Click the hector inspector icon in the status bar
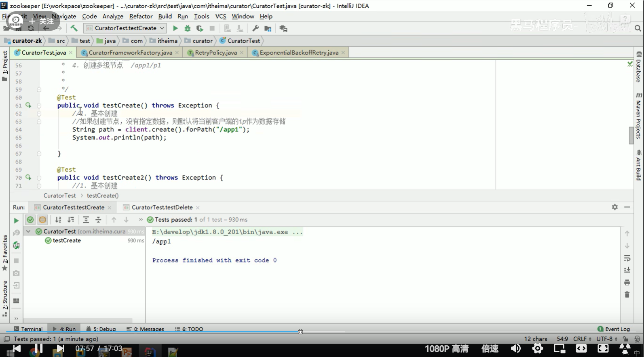The image size is (644, 357). tap(637, 339)
